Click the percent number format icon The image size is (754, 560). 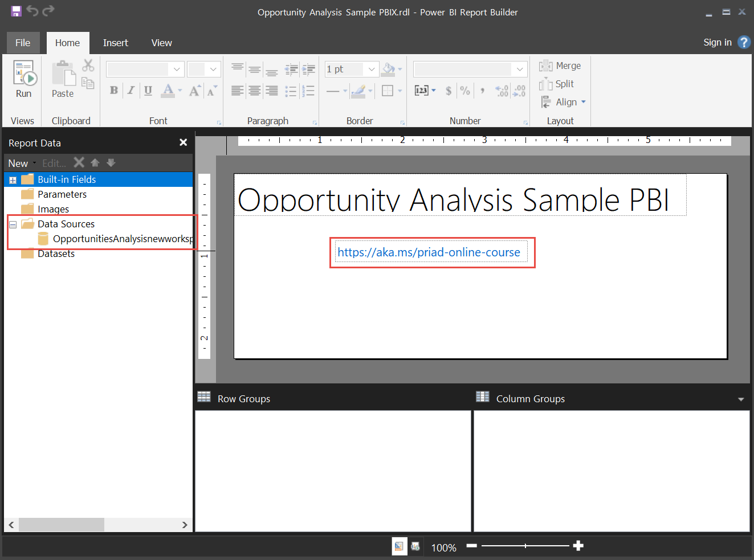point(466,91)
